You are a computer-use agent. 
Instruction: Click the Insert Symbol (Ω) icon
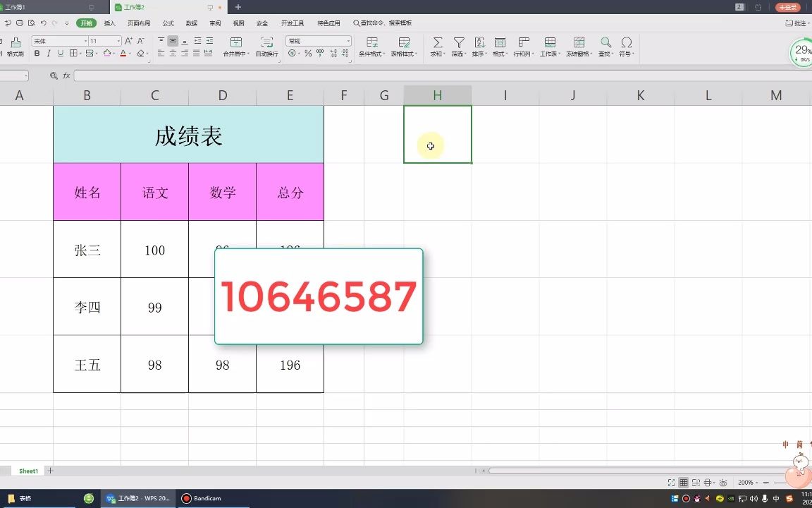point(627,42)
